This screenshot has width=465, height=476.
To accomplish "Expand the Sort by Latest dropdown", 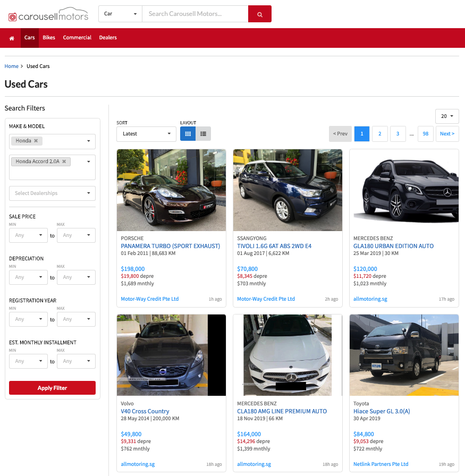I will tap(146, 134).
